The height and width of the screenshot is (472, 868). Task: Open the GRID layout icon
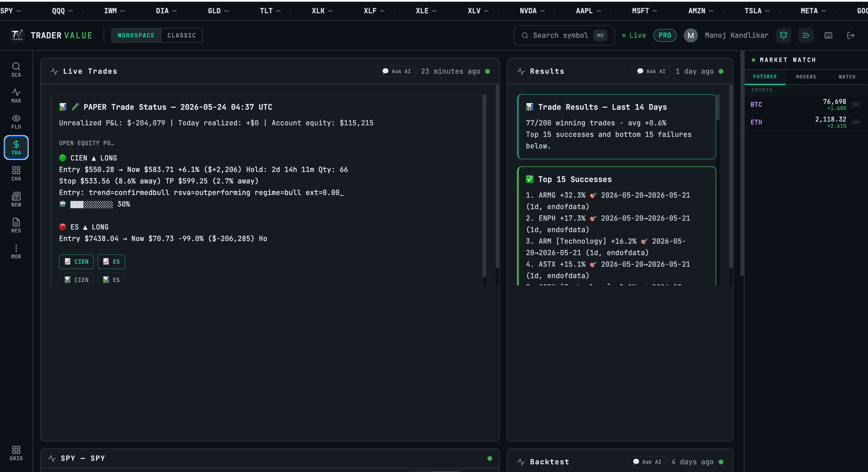click(x=16, y=453)
